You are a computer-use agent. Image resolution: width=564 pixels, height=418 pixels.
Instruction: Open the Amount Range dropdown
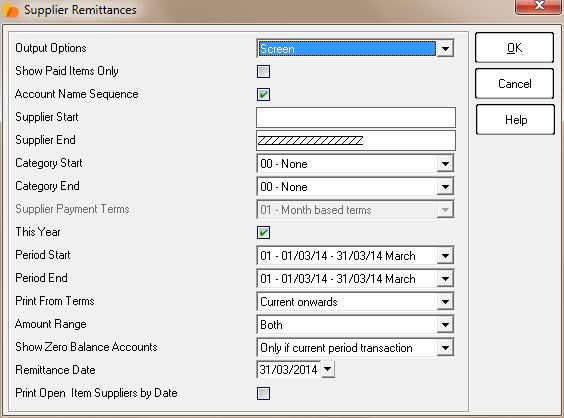tap(445, 325)
